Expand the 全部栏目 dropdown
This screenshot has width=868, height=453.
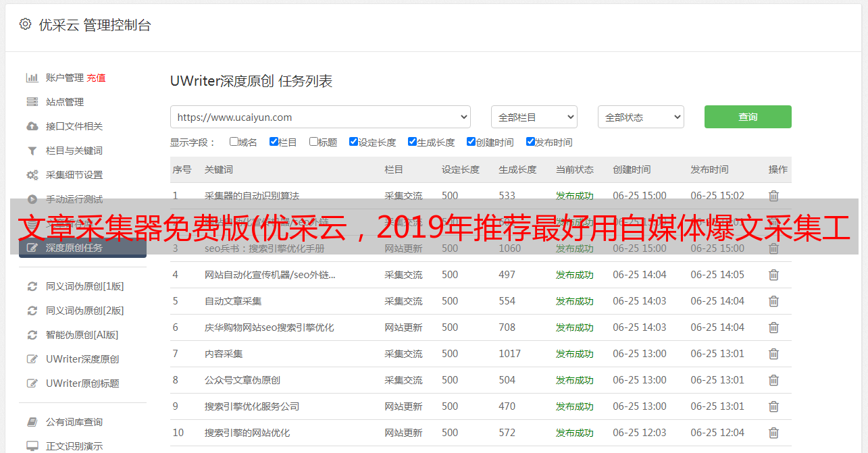coord(534,117)
